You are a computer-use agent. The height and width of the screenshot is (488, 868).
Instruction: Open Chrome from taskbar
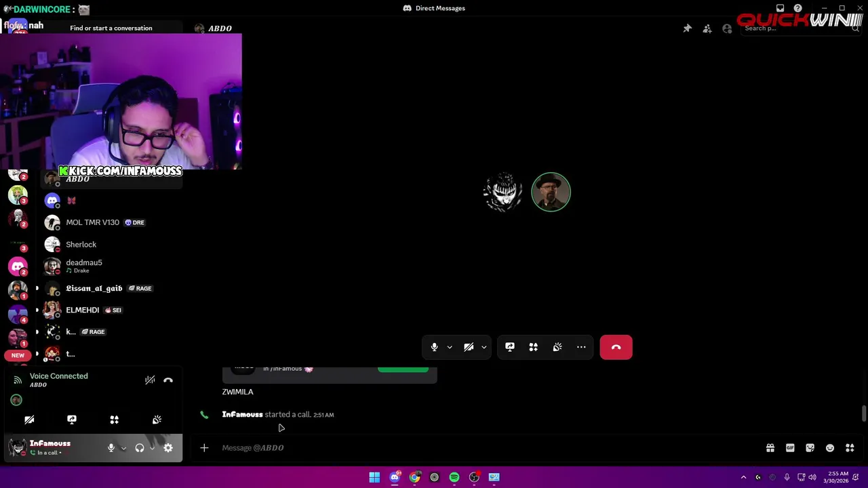tap(414, 477)
